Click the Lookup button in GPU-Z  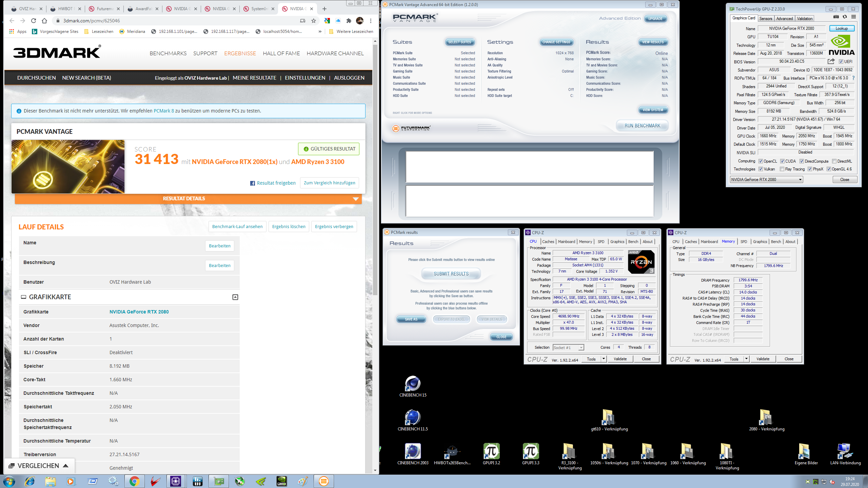tap(842, 28)
